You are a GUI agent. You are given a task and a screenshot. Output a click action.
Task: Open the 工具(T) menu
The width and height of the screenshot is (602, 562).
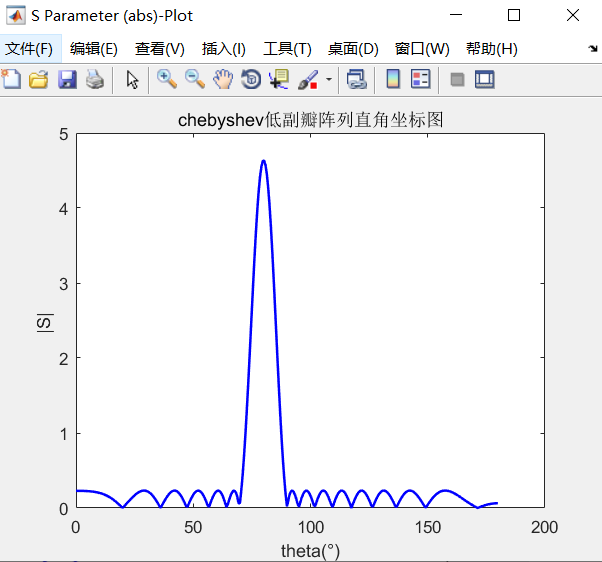(x=287, y=49)
